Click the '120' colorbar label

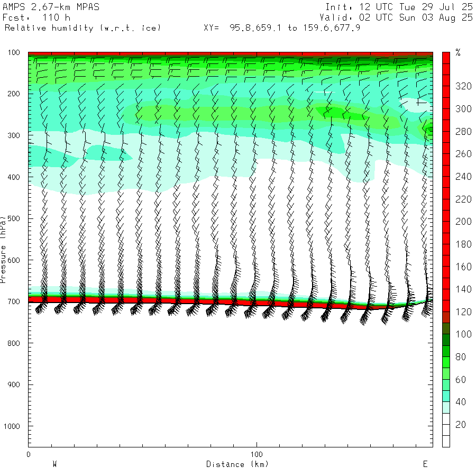[463, 312]
